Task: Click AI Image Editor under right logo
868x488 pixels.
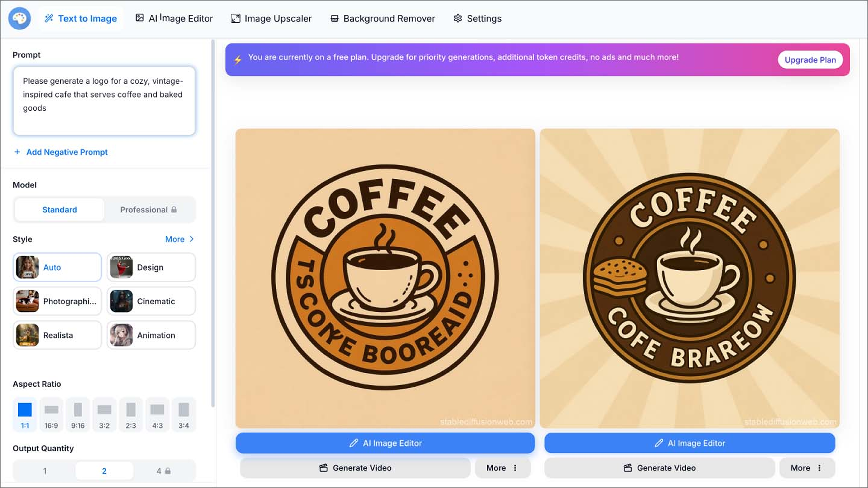Action: pyautogui.click(x=690, y=443)
